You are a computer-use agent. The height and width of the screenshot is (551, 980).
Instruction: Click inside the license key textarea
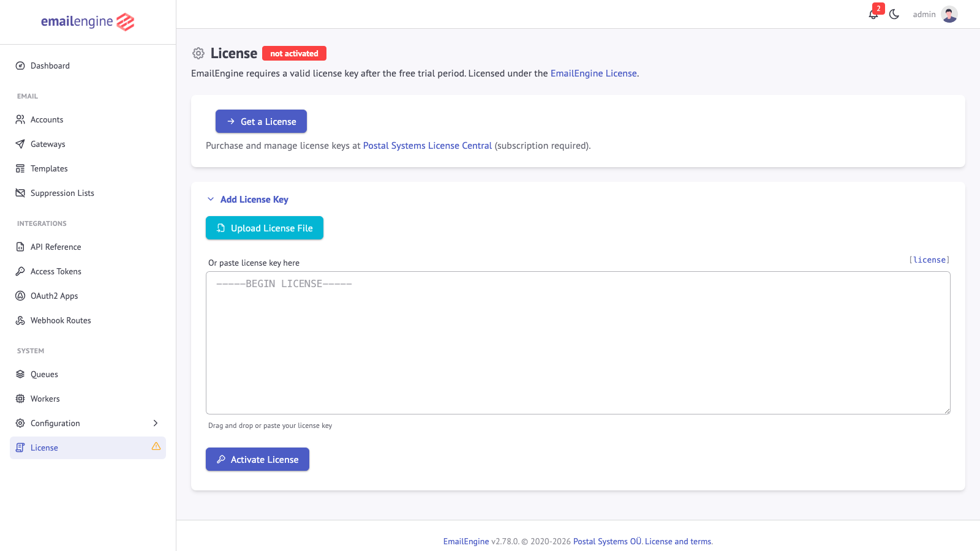pos(578,343)
